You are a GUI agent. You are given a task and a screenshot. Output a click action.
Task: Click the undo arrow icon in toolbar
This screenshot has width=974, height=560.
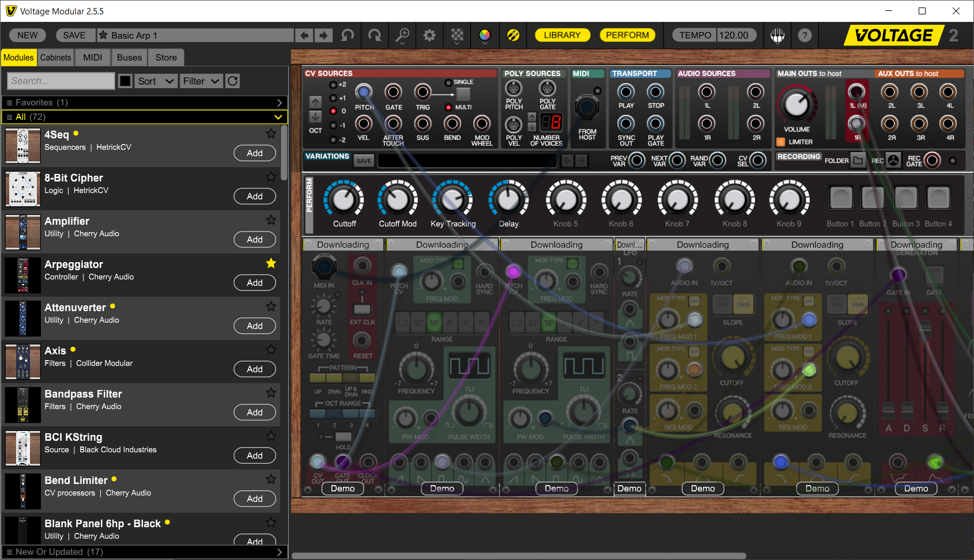coord(348,35)
